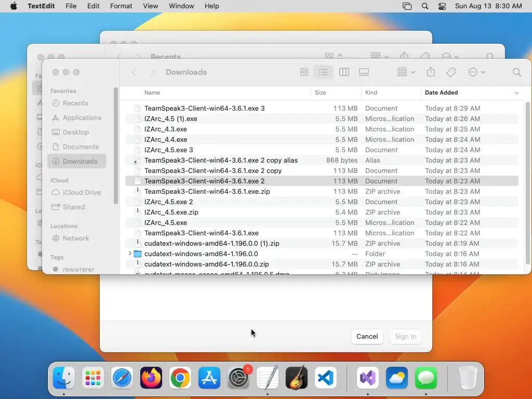Sort by Date Added column header

pyautogui.click(x=441, y=92)
